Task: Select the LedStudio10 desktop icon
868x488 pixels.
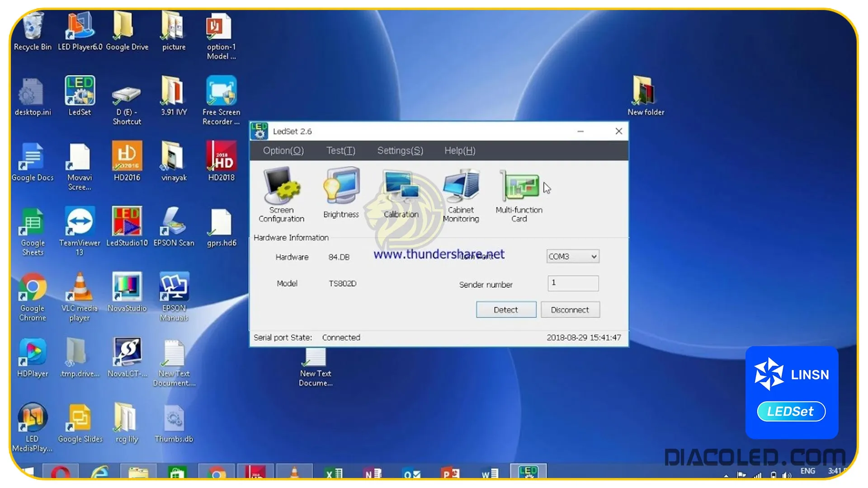Action: click(x=127, y=227)
